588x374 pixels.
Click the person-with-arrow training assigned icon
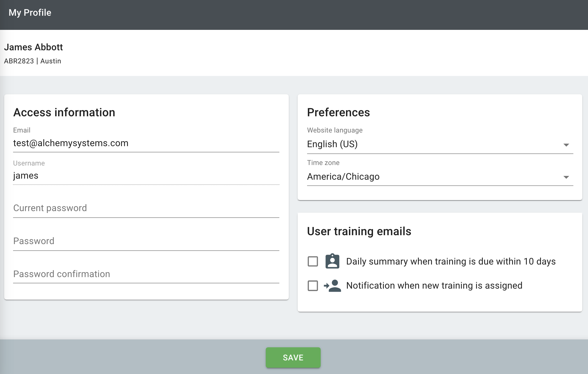point(332,285)
